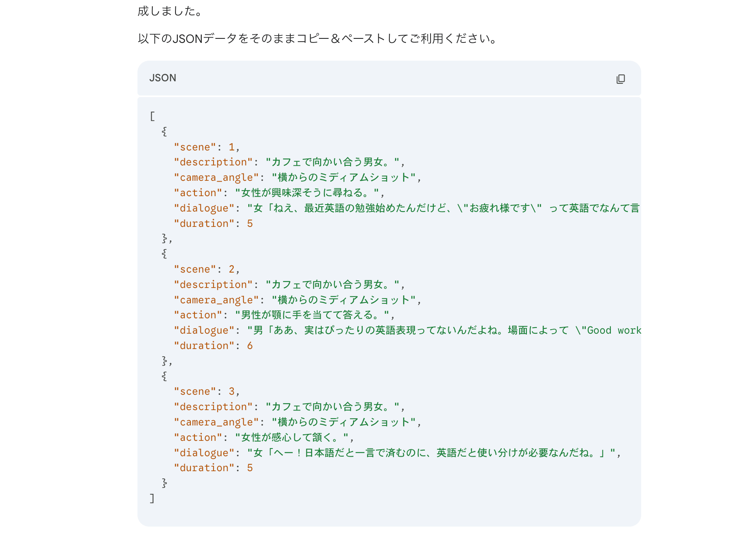Image resolution: width=756 pixels, height=546 pixels.
Task: Click the text 成しました at the top
Action: pos(170,11)
